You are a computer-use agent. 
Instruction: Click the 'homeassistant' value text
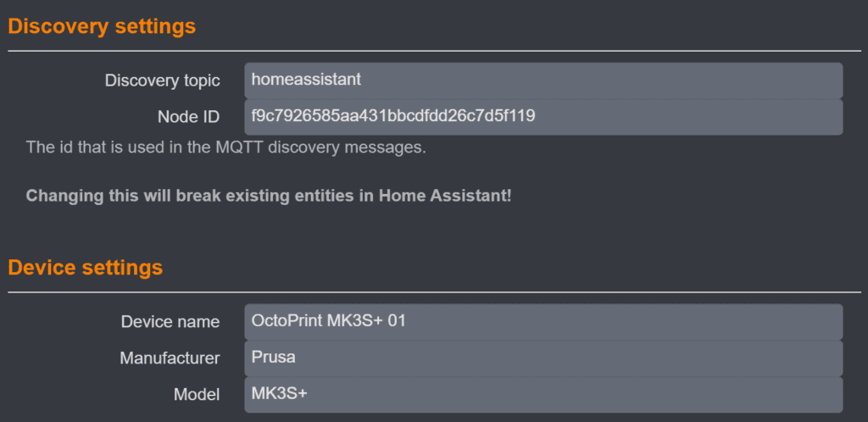click(x=306, y=80)
